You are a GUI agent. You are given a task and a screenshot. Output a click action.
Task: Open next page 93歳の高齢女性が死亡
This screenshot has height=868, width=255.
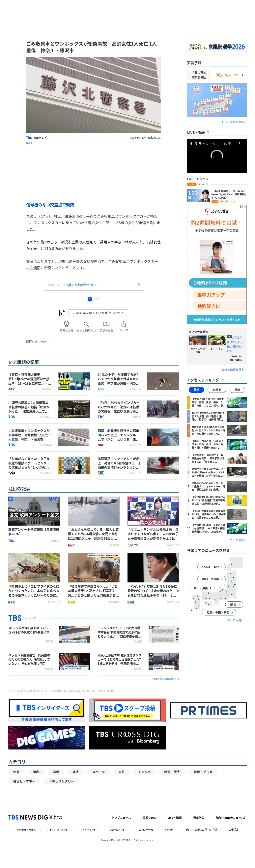click(94, 285)
